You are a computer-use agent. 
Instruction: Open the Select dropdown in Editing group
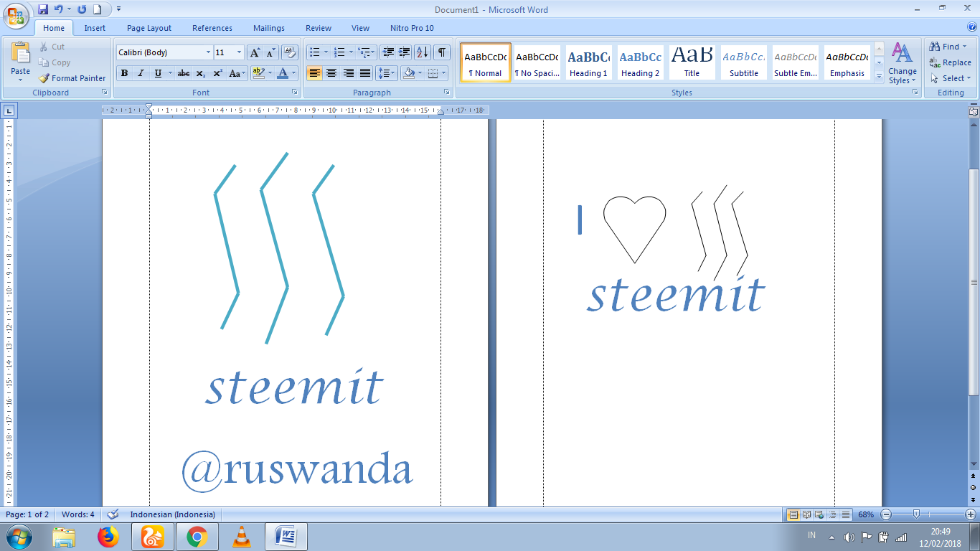point(950,78)
